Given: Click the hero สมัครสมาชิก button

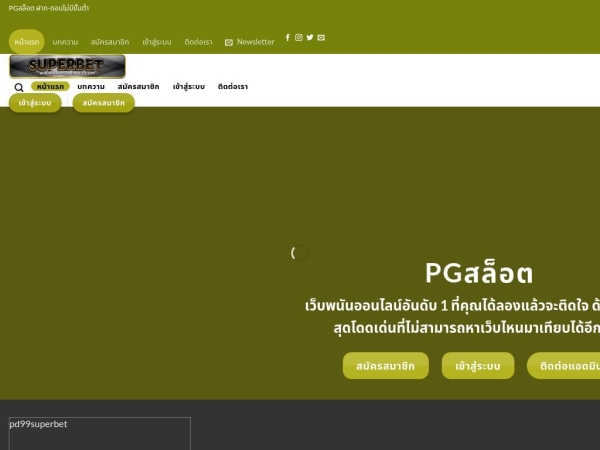Looking at the screenshot, I should [386, 366].
